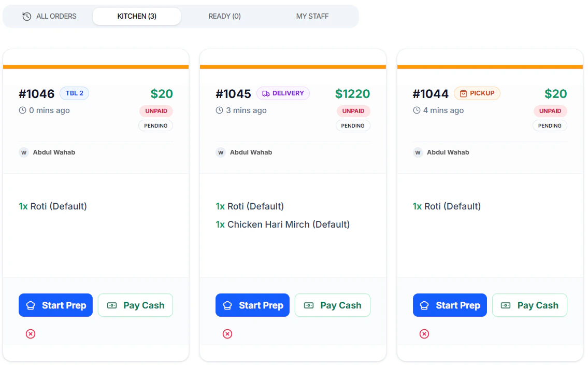Cancel order #1046 with red X icon
Viewport: 588px width, 365px height.
31,334
